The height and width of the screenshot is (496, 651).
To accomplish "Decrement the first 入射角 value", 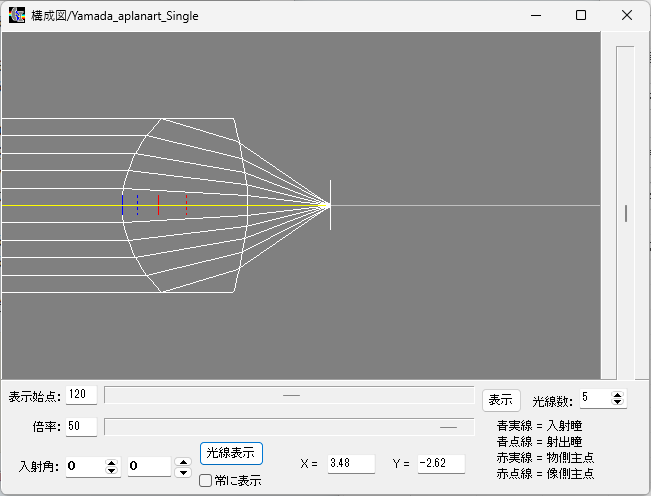I will 111,471.
